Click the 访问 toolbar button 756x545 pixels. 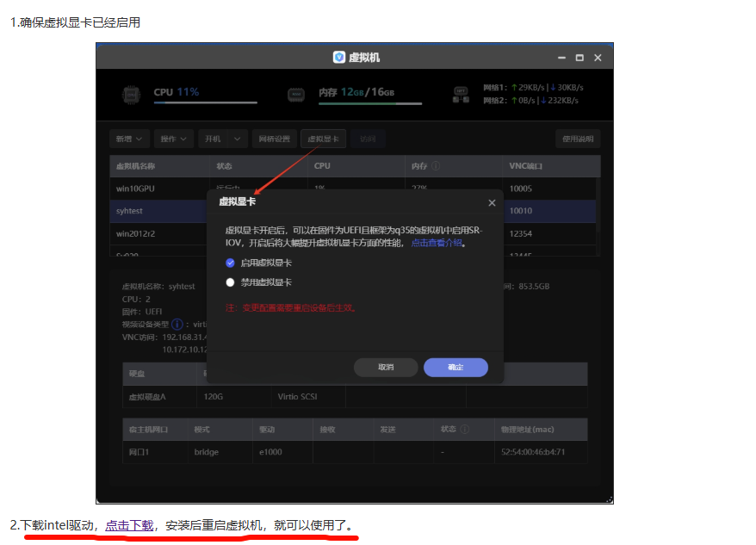(x=368, y=139)
